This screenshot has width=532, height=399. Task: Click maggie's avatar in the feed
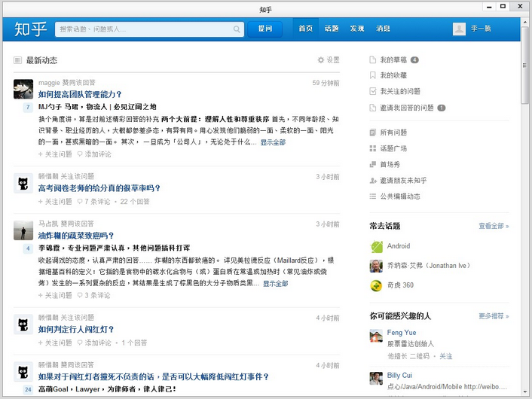23,89
